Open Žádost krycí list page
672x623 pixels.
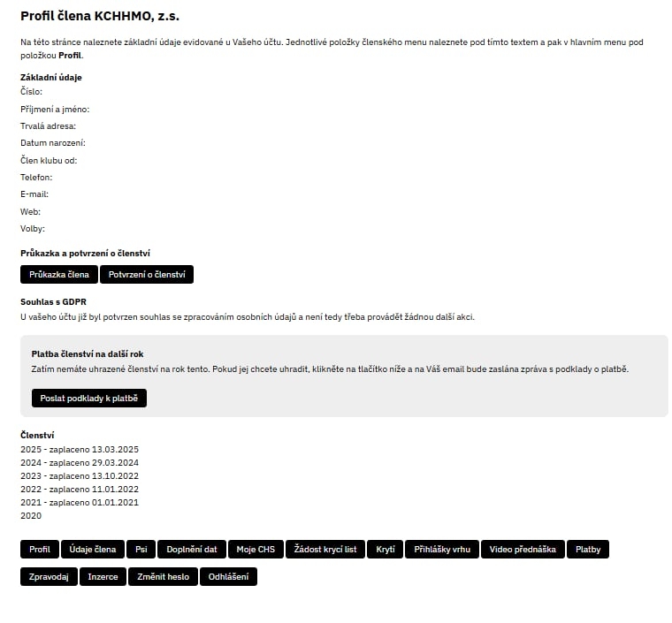pyautogui.click(x=325, y=550)
